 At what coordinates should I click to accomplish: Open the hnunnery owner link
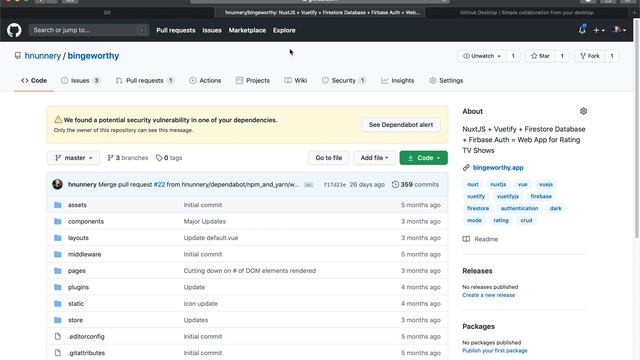point(42,56)
